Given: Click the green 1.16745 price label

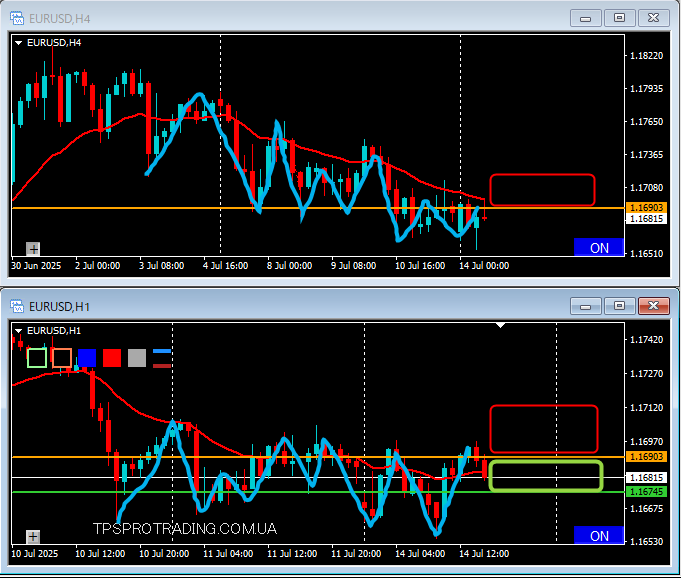Looking at the screenshot, I should coord(646,492).
